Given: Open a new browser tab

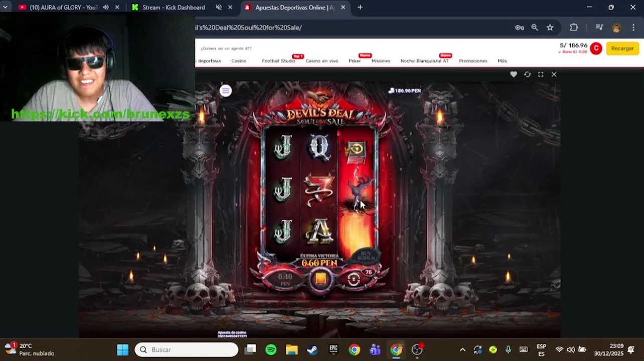Looking at the screenshot, I should click(x=360, y=8).
